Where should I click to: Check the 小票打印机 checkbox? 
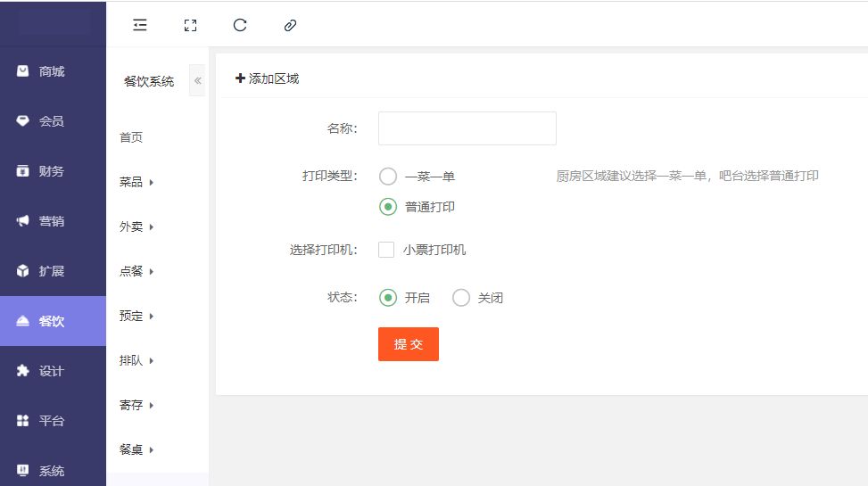[386, 250]
